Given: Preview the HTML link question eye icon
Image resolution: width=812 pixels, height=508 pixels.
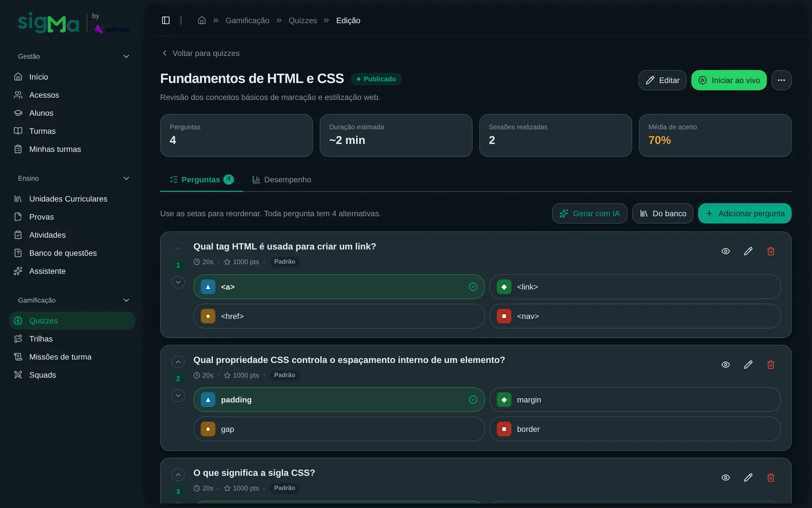Looking at the screenshot, I should (726, 251).
